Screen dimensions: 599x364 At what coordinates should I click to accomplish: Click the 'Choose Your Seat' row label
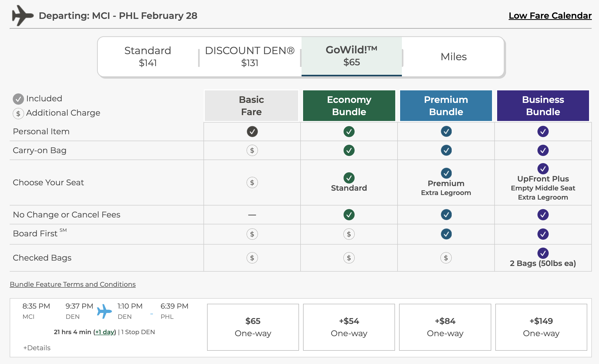[x=48, y=183]
